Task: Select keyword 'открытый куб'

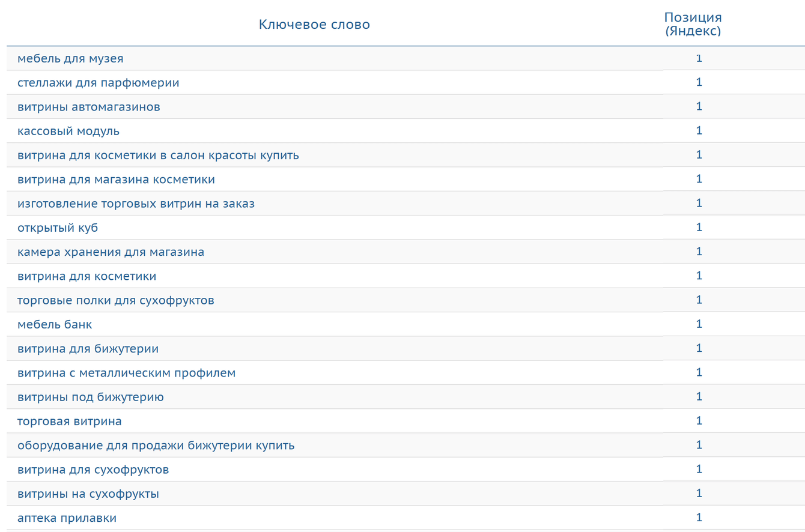Action: click(58, 228)
